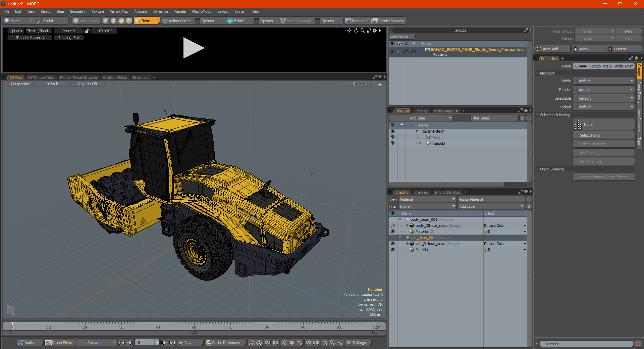Open the Vertex Map menu

(x=119, y=11)
